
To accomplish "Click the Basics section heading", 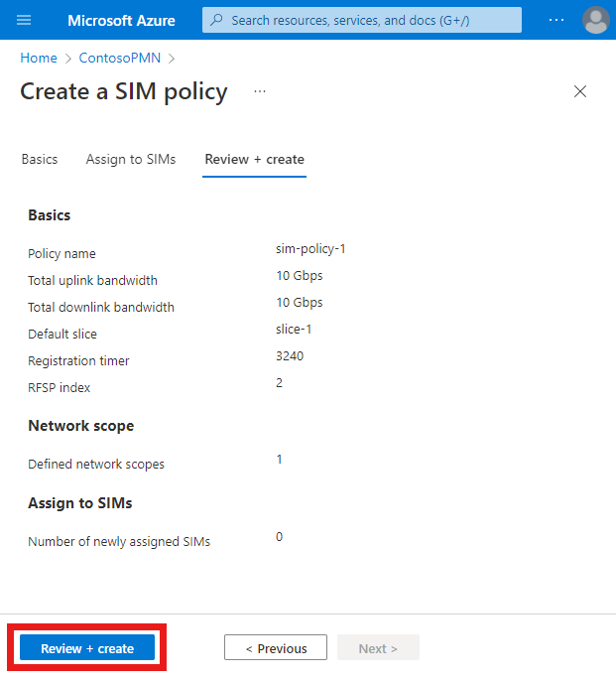I will coord(50,215).
